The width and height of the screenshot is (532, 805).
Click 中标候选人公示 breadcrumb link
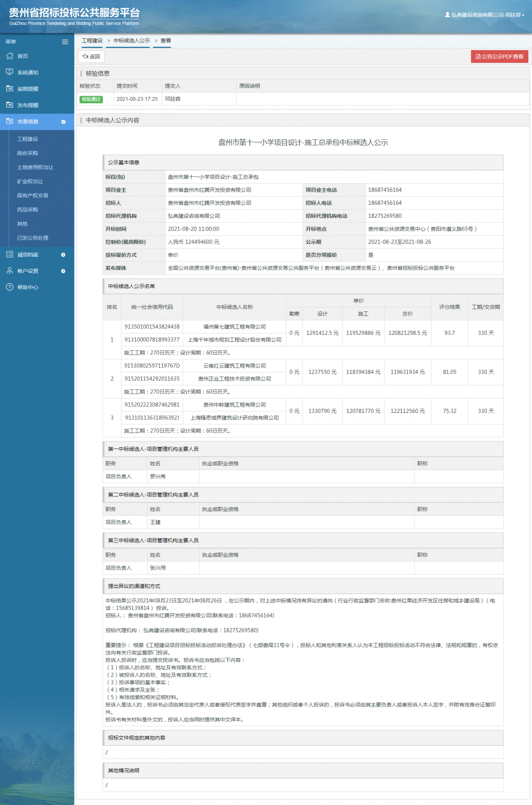(132, 40)
